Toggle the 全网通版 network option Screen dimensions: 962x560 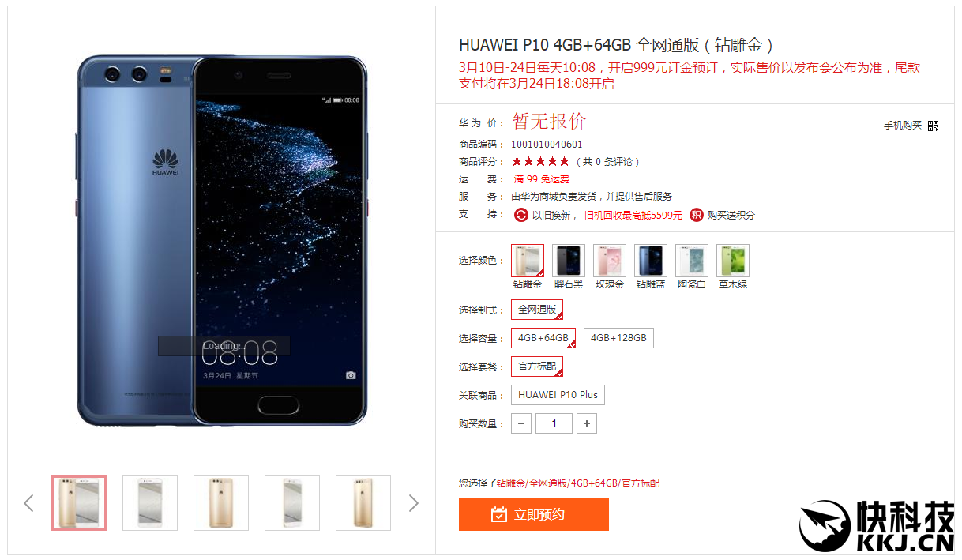pyautogui.click(x=537, y=310)
